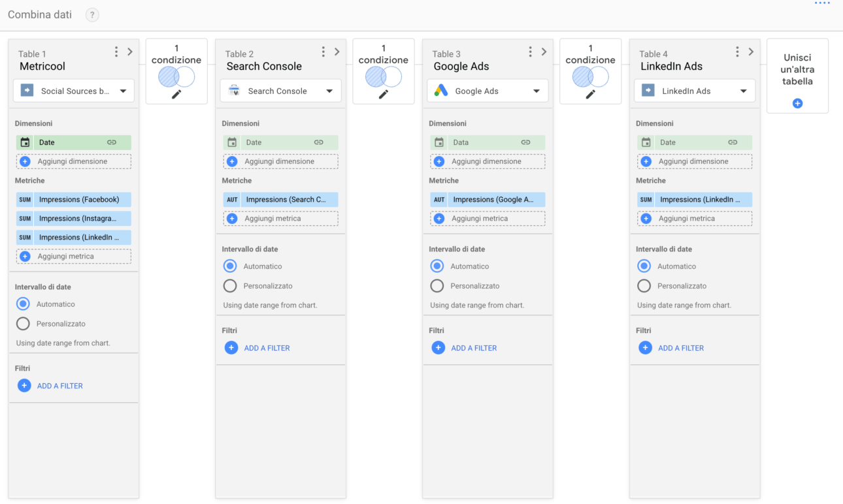Change AUT aggregation on Impressions (Google Ads)
The height and width of the screenshot is (504, 843).
point(439,200)
